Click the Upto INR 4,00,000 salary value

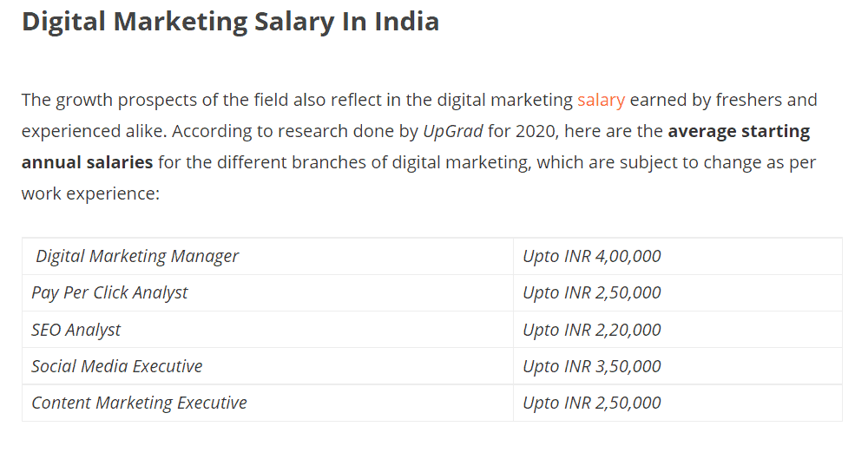click(x=592, y=256)
